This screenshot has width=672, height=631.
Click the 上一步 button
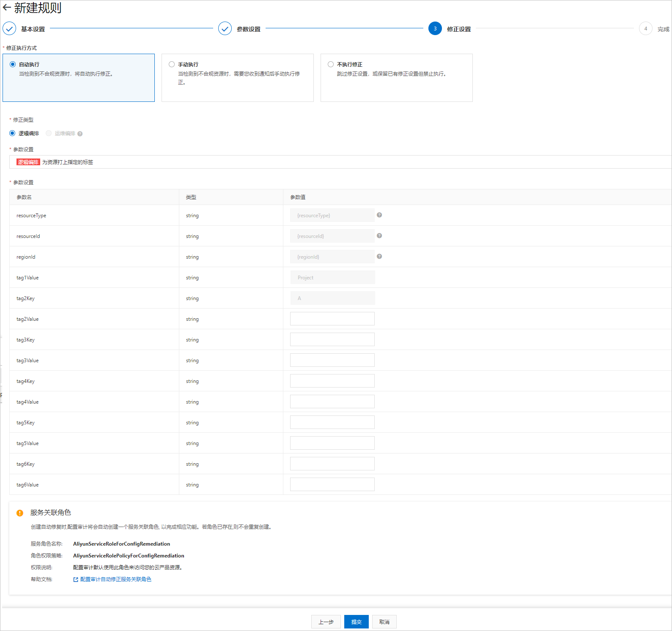(326, 622)
